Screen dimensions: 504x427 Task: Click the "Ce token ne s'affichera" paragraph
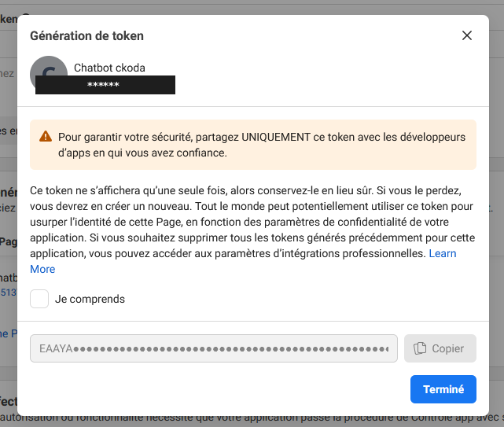253,230
